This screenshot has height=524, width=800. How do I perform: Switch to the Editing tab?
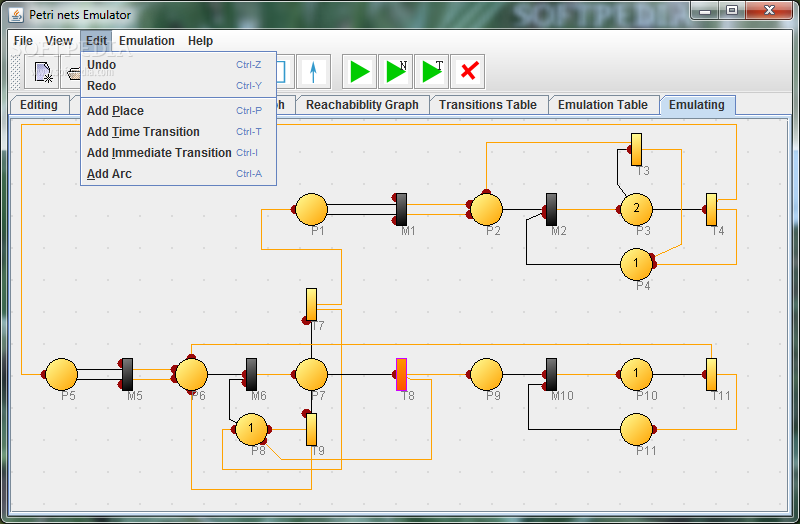[x=39, y=105]
